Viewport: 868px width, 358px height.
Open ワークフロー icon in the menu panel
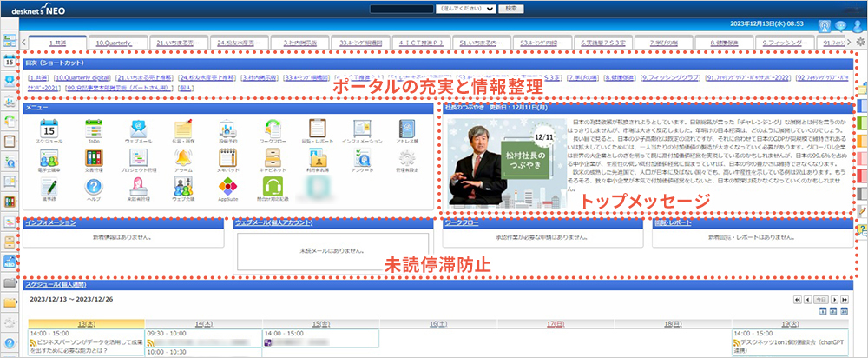(273, 129)
